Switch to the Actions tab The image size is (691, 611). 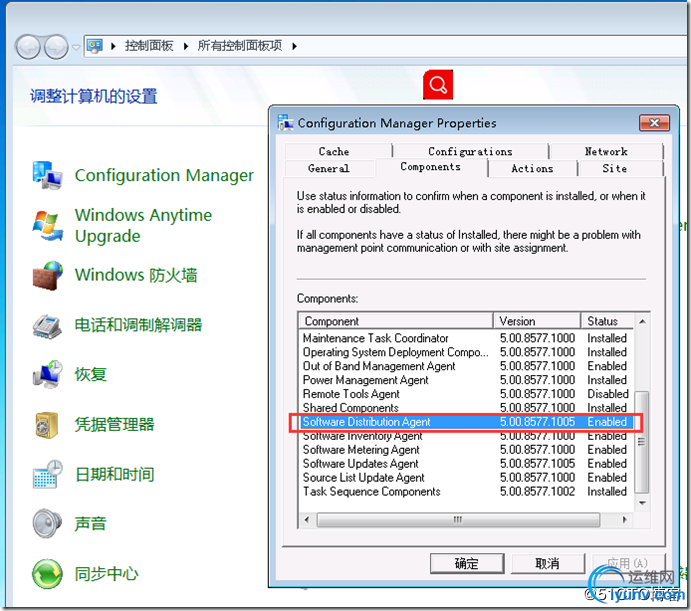pos(532,168)
